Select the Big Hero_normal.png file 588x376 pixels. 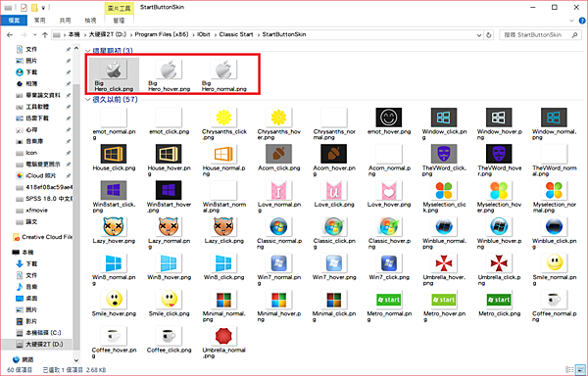223,74
